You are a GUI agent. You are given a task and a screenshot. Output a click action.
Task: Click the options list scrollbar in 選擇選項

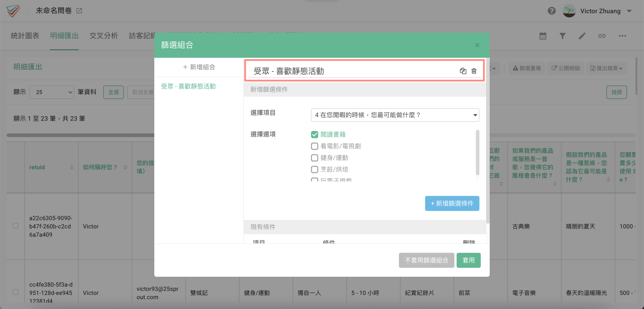(478, 153)
